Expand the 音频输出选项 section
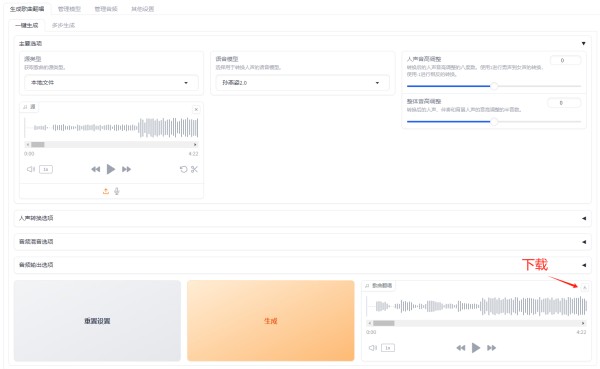Image resolution: width=600 pixels, height=369 pixels. [x=302, y=265]
